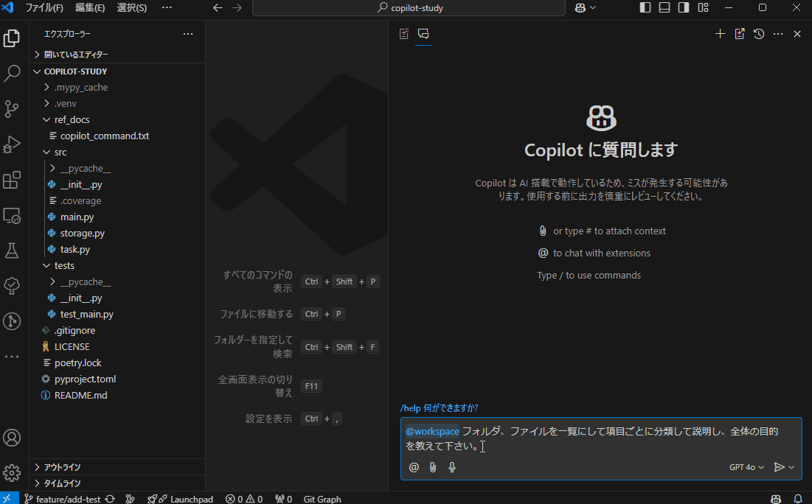The height and width of the screenshot is (504, 812).
Task: Open customize layout button
Action: tap(704, 8)
